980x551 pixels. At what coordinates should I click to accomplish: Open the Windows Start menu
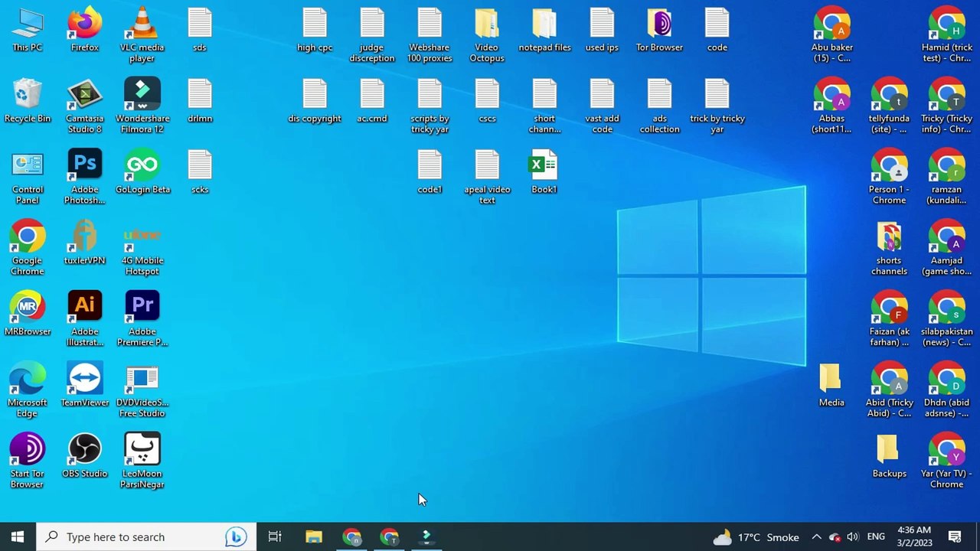tap(18, 536)
